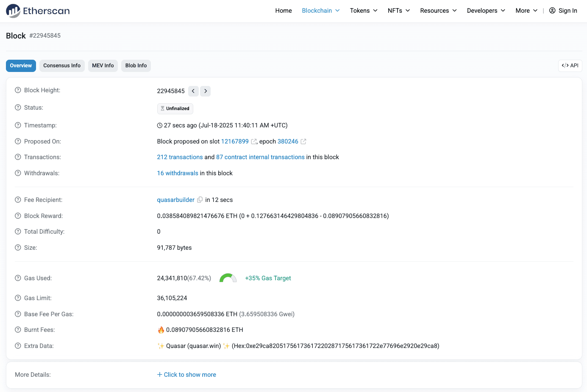
Task: Open the MEV Info tab
Action: (103, 66)
